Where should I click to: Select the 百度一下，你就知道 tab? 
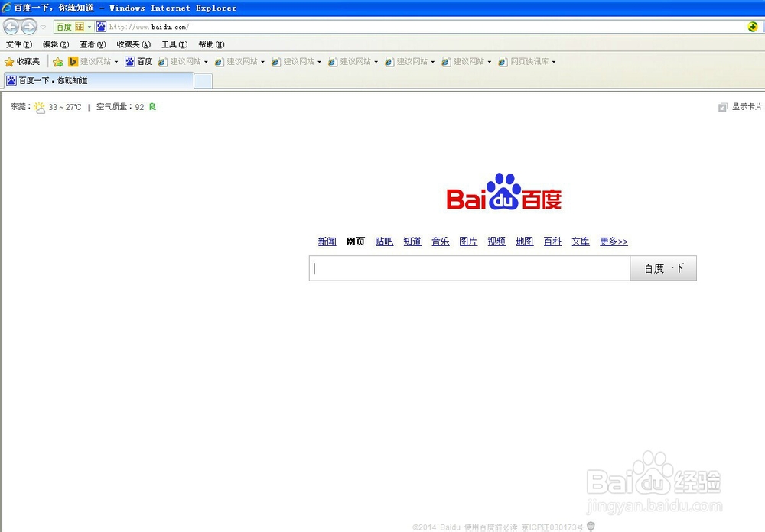99,80
